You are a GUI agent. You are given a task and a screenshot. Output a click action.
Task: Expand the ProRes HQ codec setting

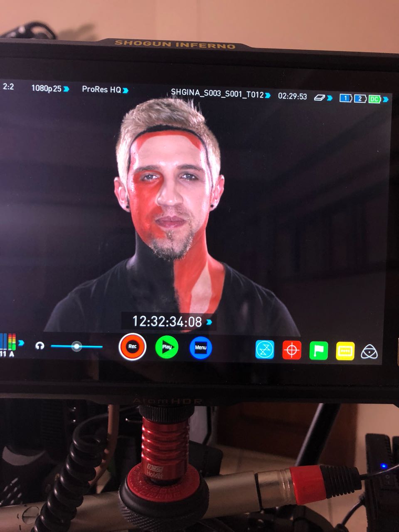click(x=104, y=89)
